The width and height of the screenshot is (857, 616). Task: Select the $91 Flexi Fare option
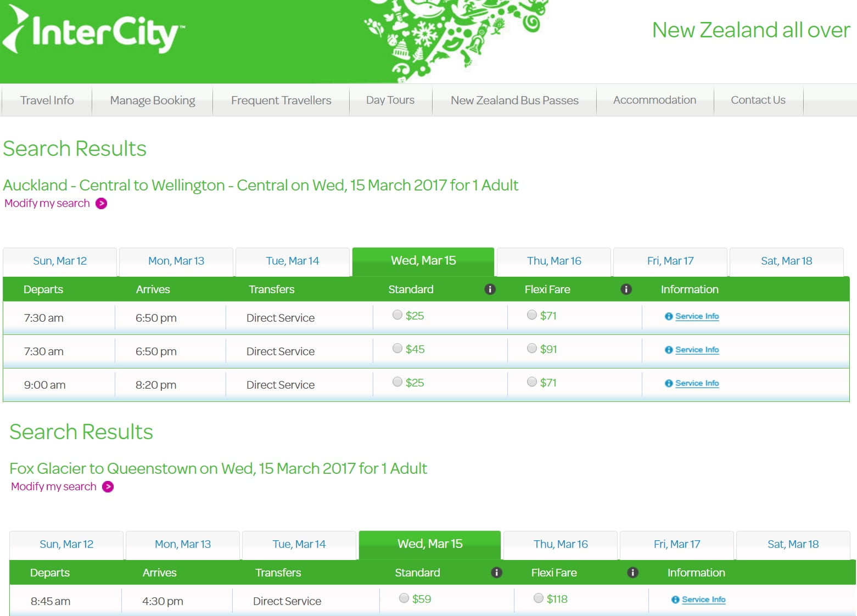coord(531,348)
